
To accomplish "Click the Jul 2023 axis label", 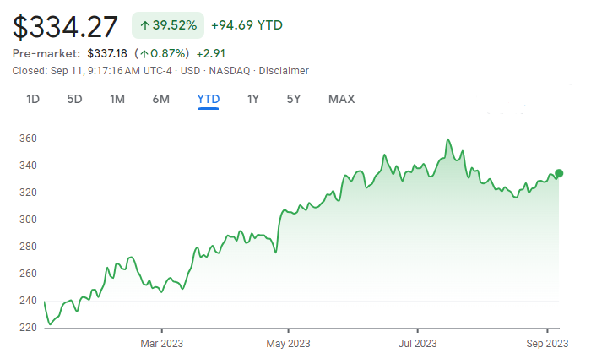I will click(x=417, y=344).
